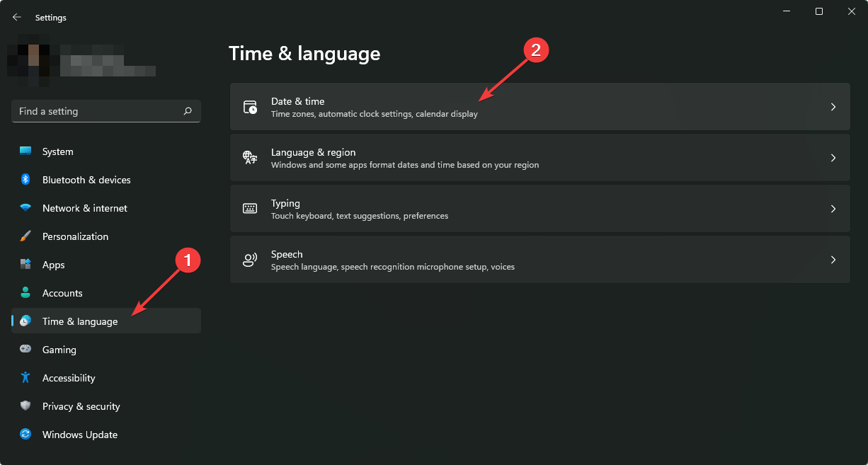Select Time & language in sidebar
Viewport: 868px width, 465px height.
pos(106,321)
